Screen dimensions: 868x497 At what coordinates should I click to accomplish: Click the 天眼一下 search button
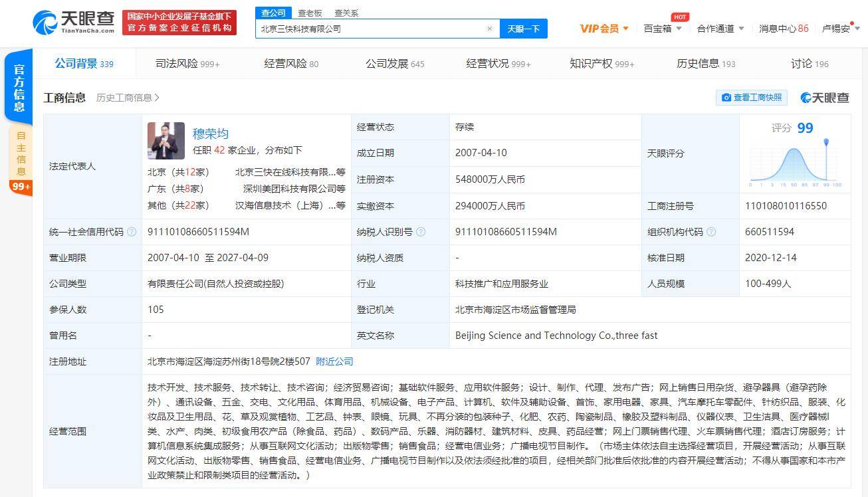(524, 29)
